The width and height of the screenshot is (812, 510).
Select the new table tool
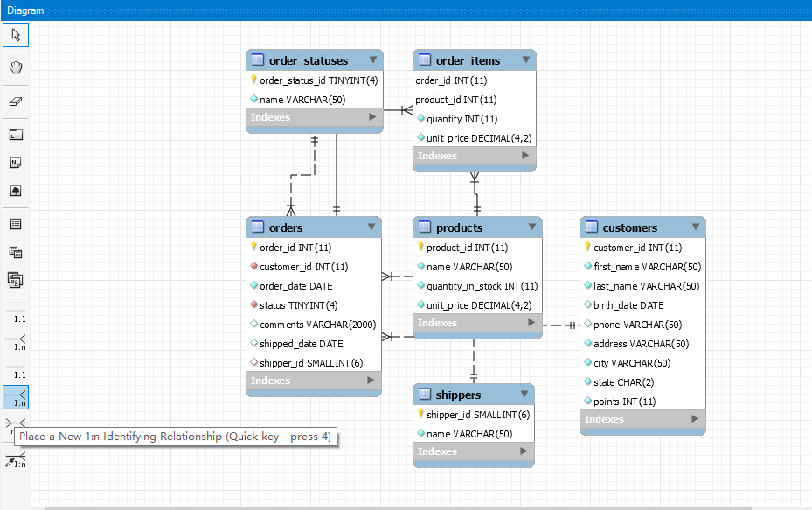click(16, 224)
